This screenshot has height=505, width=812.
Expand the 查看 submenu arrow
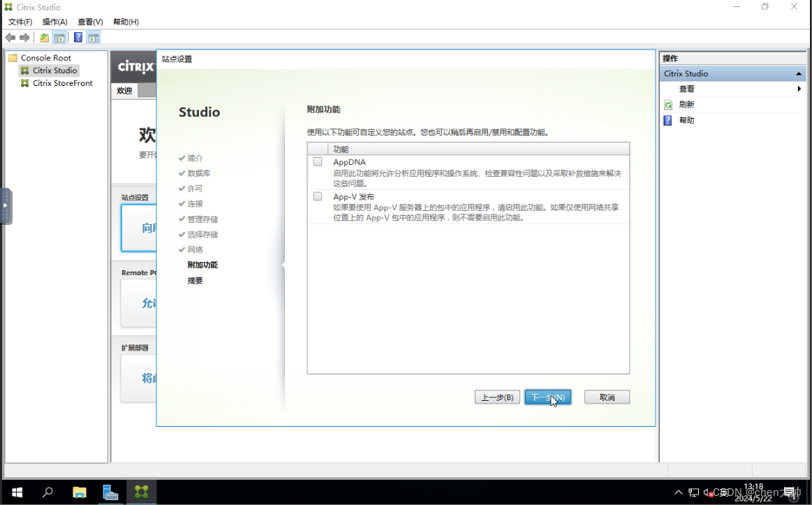pyautogui.click(x=799, y=89)
